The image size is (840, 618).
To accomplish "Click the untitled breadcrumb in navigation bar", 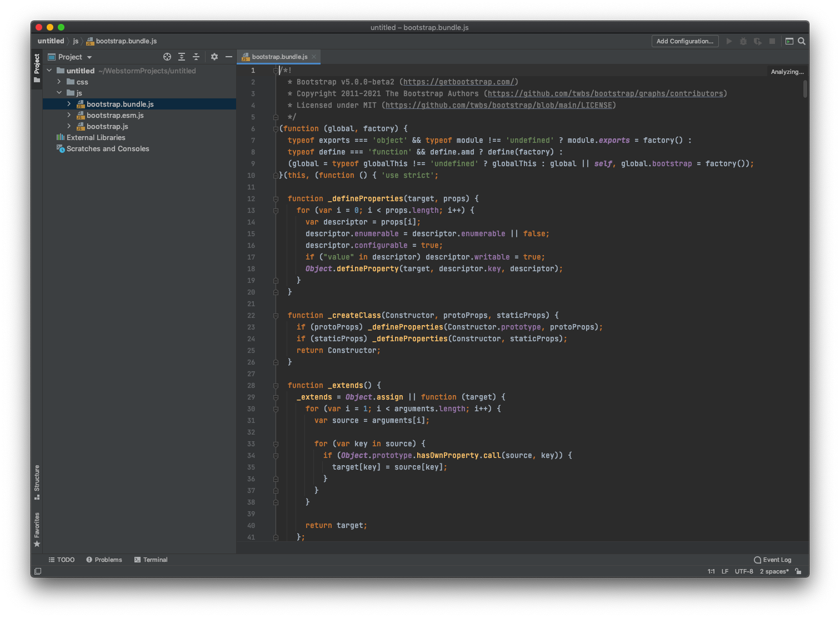I will (51, 41).
